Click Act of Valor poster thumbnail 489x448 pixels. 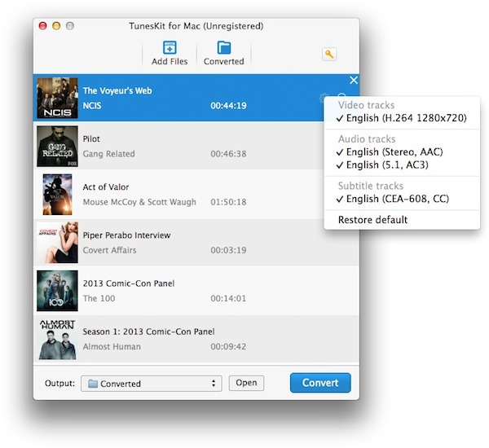point(57,195)
